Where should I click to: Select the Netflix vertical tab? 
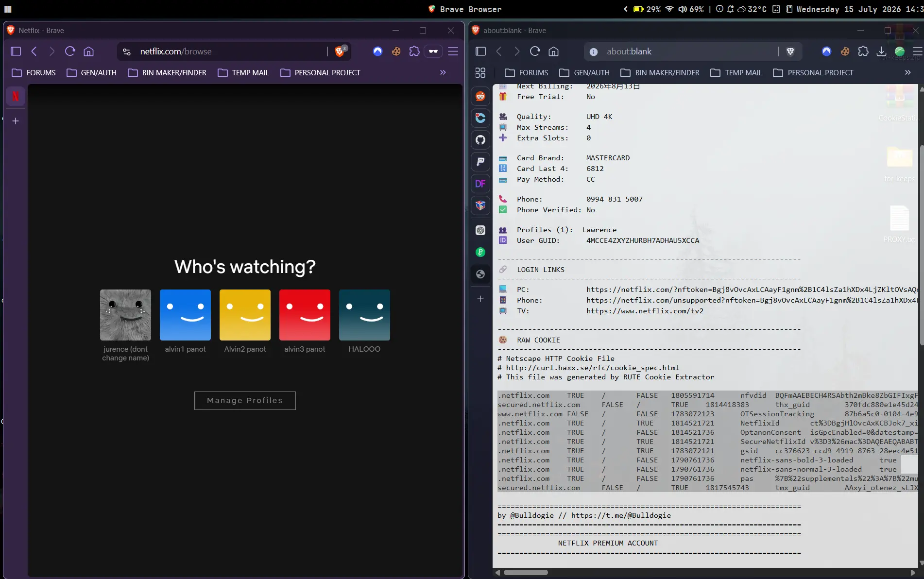click(16, 96)
